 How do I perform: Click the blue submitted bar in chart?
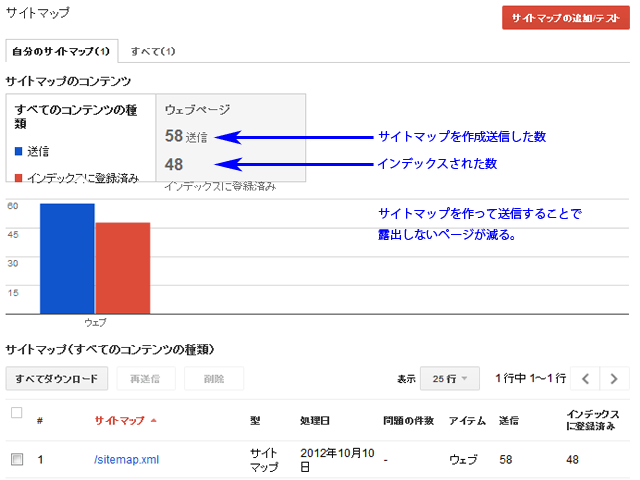[67, 259]
